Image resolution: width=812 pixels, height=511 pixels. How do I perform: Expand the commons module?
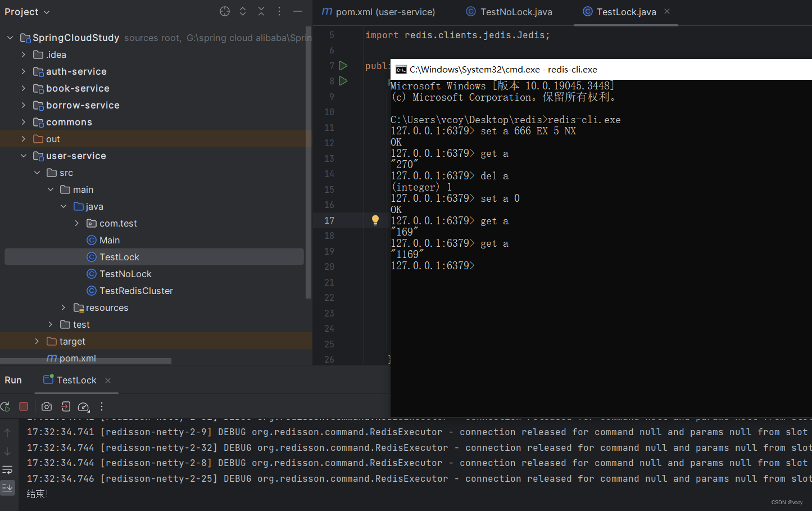point(24,122)
